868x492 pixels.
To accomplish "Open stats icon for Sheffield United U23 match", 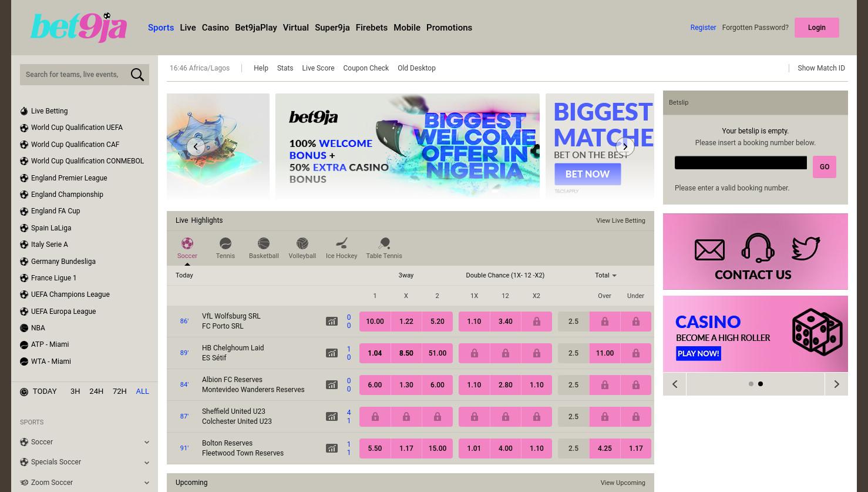I will point(332,417).
